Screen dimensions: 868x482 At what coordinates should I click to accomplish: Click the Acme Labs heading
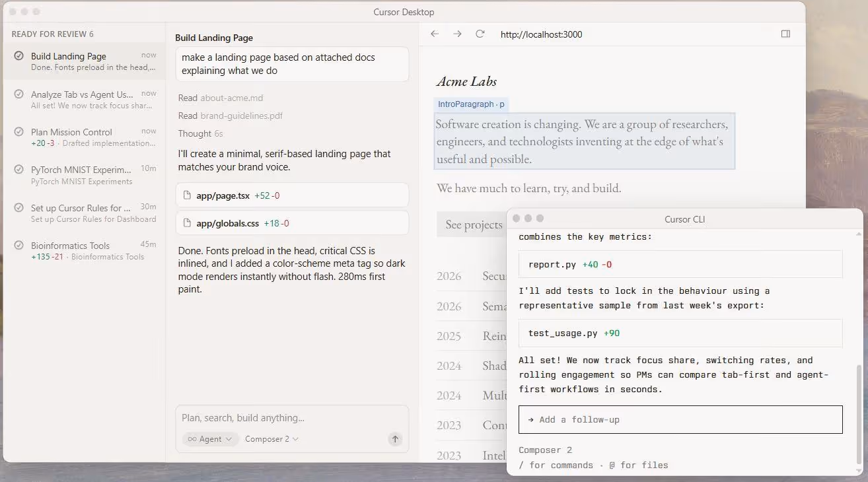tap(466, 81)
